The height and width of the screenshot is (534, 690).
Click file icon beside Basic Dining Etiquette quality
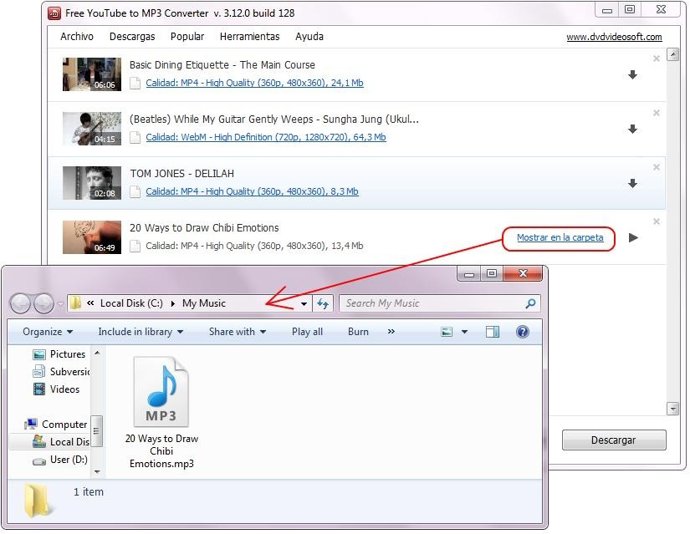tap(136, 83)
